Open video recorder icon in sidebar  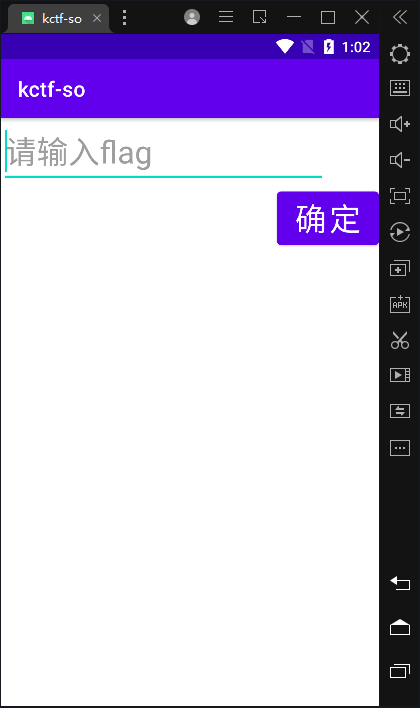pyautogui.click(x=400, y=375)
